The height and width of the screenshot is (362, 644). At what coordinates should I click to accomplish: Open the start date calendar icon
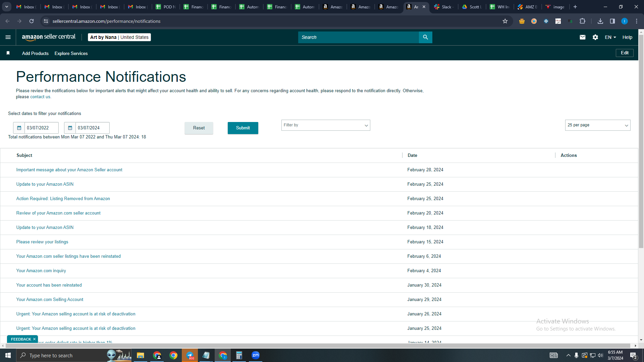[19, 128]
